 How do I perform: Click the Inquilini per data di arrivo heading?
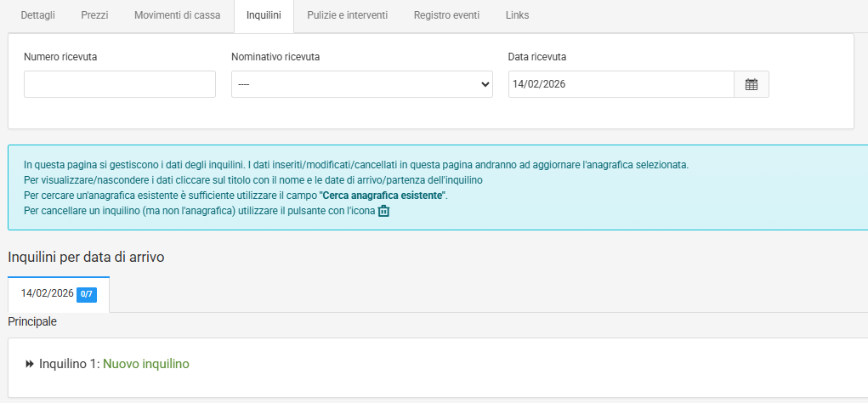tap(86, 257)
